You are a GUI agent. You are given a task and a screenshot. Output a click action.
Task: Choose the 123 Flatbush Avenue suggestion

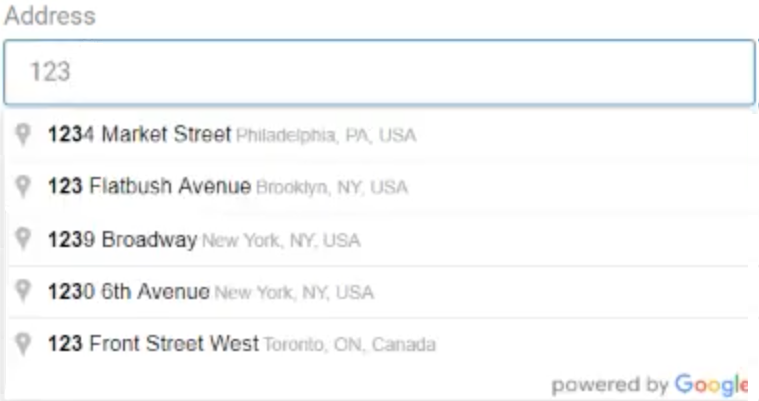pyautogui.click(x=149, y=186)
